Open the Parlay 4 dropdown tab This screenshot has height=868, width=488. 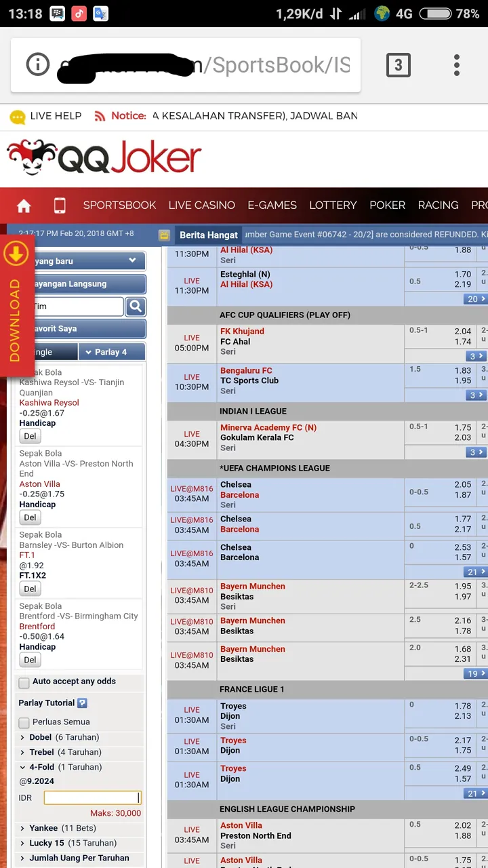[x=112, y=352]
